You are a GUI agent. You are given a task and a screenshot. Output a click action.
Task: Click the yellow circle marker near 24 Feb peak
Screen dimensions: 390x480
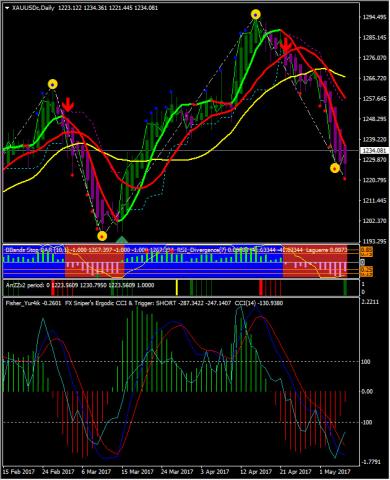pos(53,84)
